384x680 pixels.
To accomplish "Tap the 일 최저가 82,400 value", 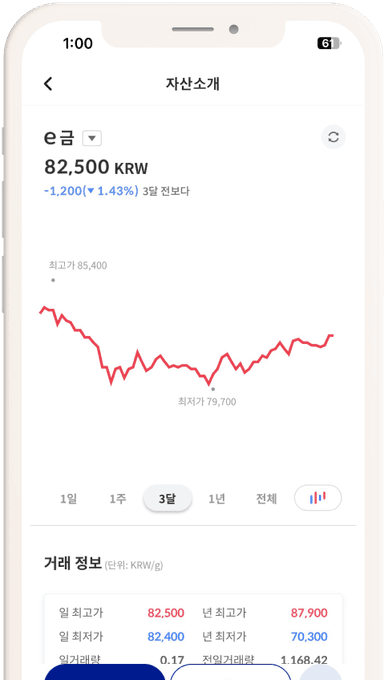I will [166, 636].
